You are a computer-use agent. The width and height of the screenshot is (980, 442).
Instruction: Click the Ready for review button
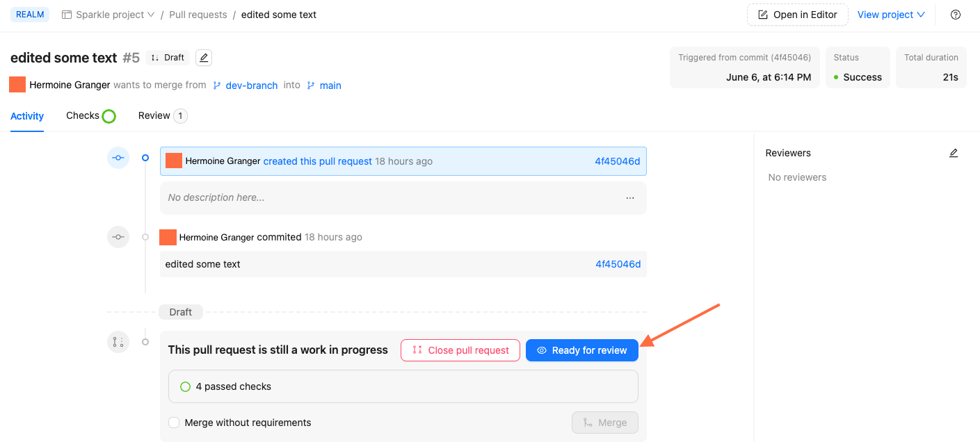[x=581, y=350]
